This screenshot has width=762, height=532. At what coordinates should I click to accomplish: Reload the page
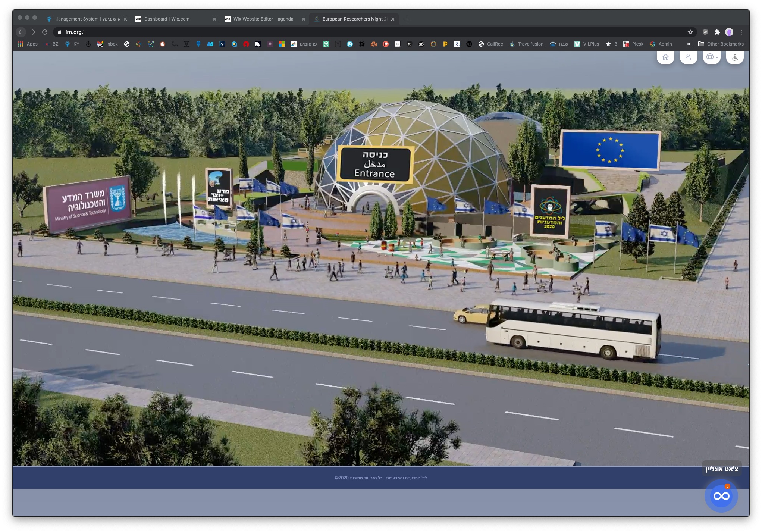45,32
